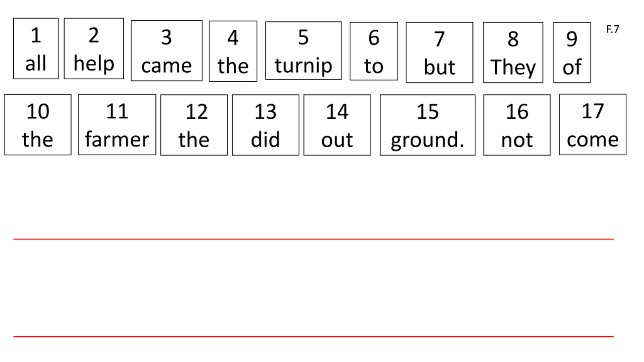
Task: Pick card 3 labeled 'came'
Action: (167, 51)
